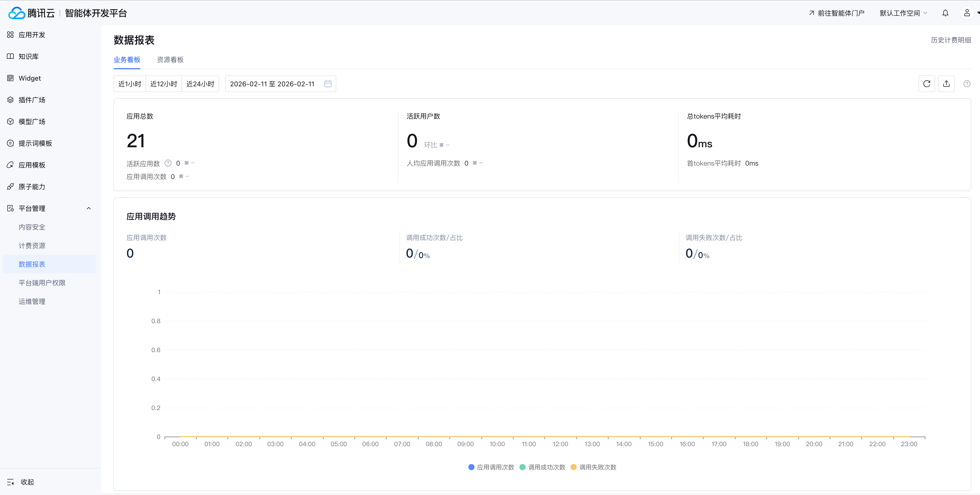Viewport: 980px width, 495px height.
Task: Click the info icon beside 活跃应用数
Action: tap(168, 163)
